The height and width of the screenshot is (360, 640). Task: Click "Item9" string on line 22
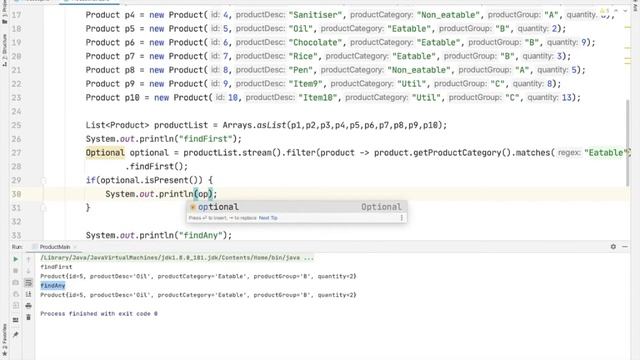point(305,84)
